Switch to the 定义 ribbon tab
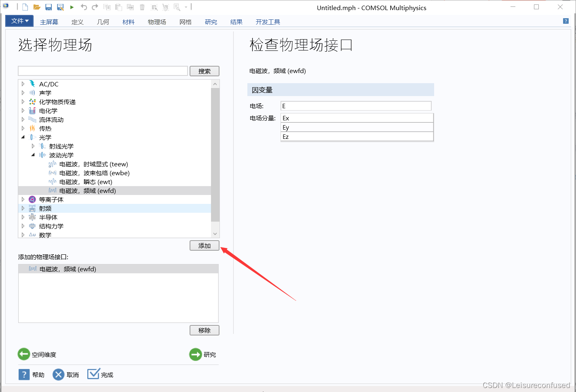 [x=77, y=22]
